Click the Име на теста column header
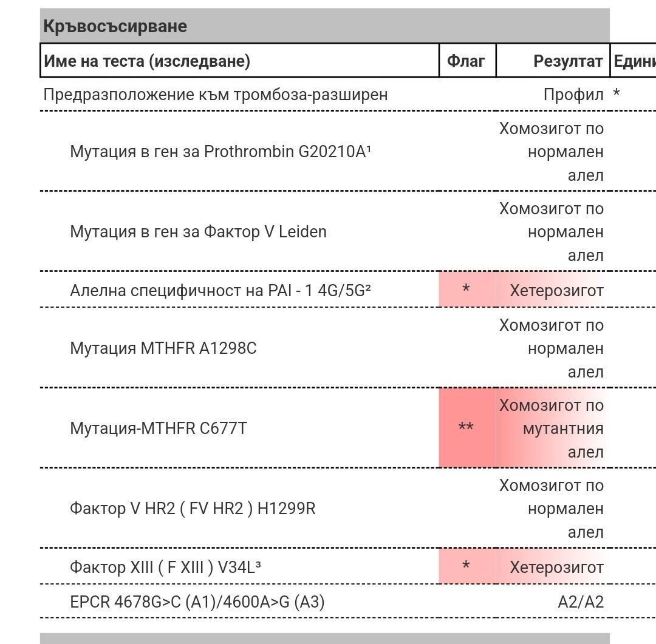Image resolution: width=656 pixels, height=644 pixels. tap(146, 61)
